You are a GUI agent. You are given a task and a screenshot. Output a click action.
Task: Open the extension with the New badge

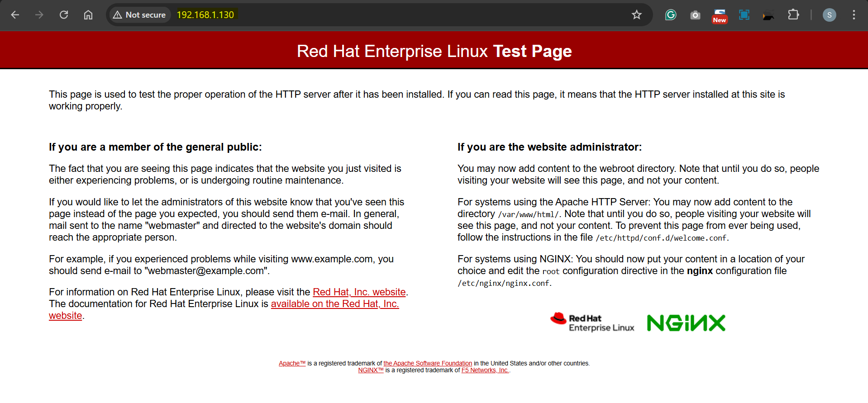click(720, 16)
